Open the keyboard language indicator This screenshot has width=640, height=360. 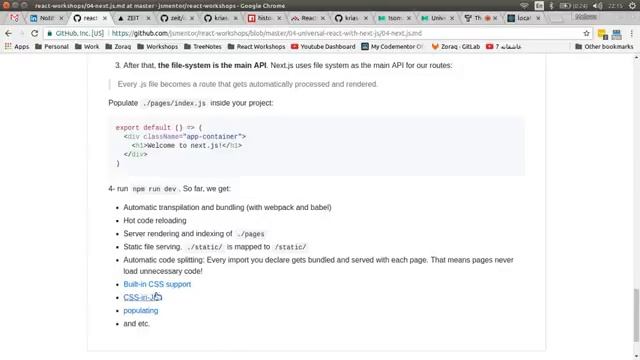tap(539, 6)
